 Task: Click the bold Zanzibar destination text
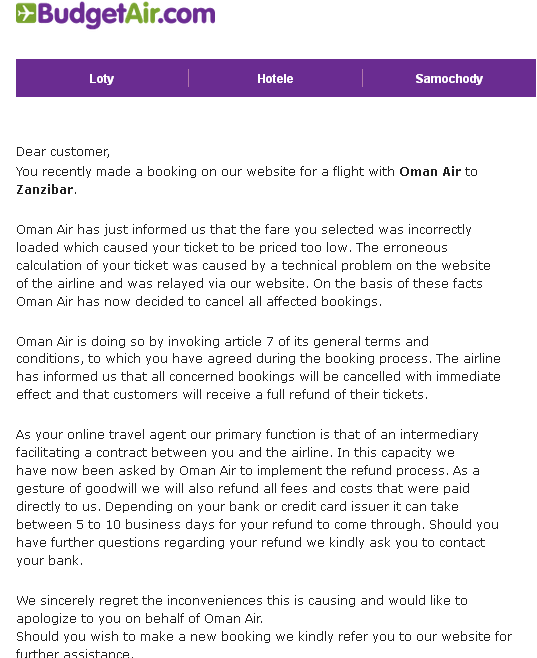click(45, 190)
